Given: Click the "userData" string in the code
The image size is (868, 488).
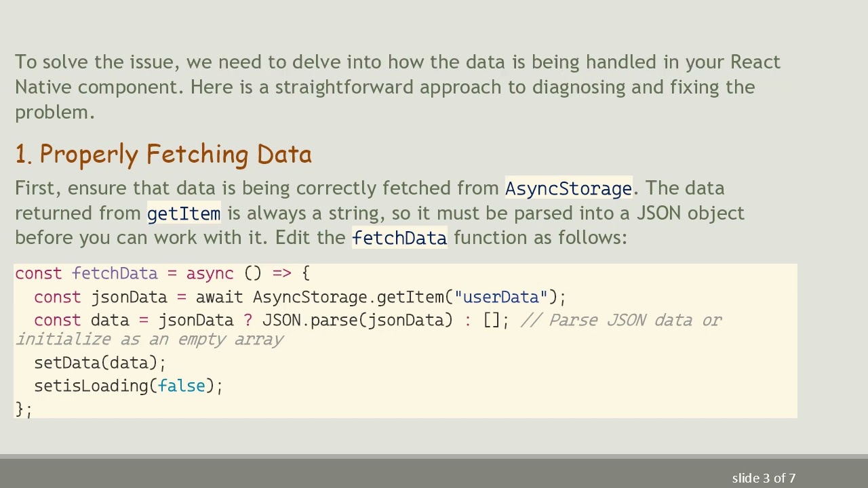Looking at the screenshot, I should (500, 297).
